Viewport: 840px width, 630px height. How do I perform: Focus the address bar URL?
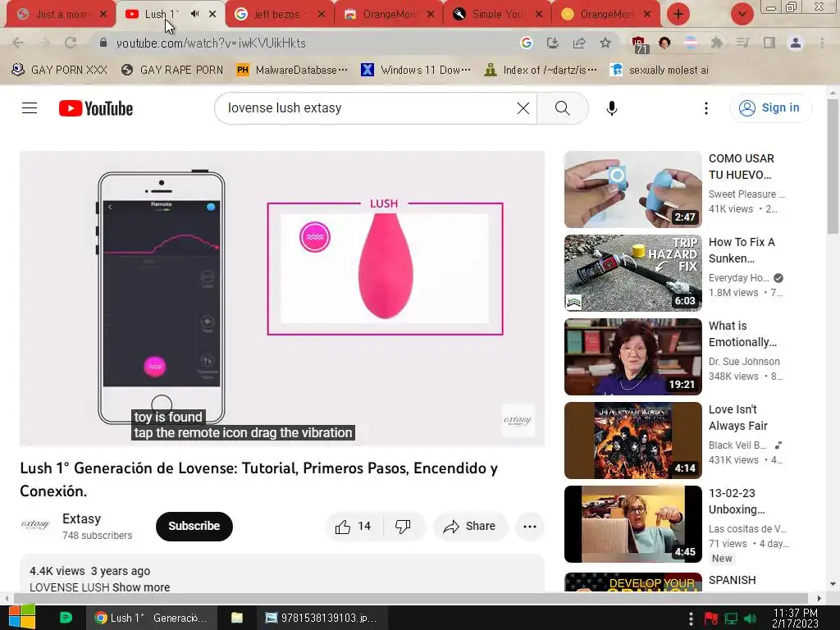211,43
